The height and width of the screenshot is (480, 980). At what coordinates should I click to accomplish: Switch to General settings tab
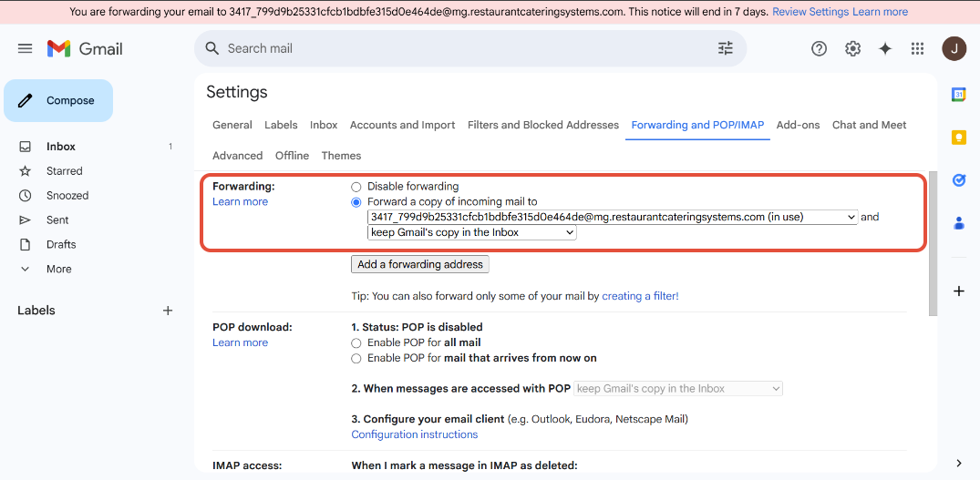pyautogui.click(x=232, y=125)
